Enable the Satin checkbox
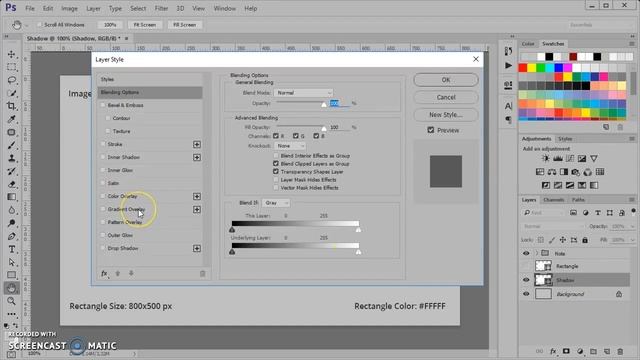Screen dimensions: 640x360 pos(103,183)
